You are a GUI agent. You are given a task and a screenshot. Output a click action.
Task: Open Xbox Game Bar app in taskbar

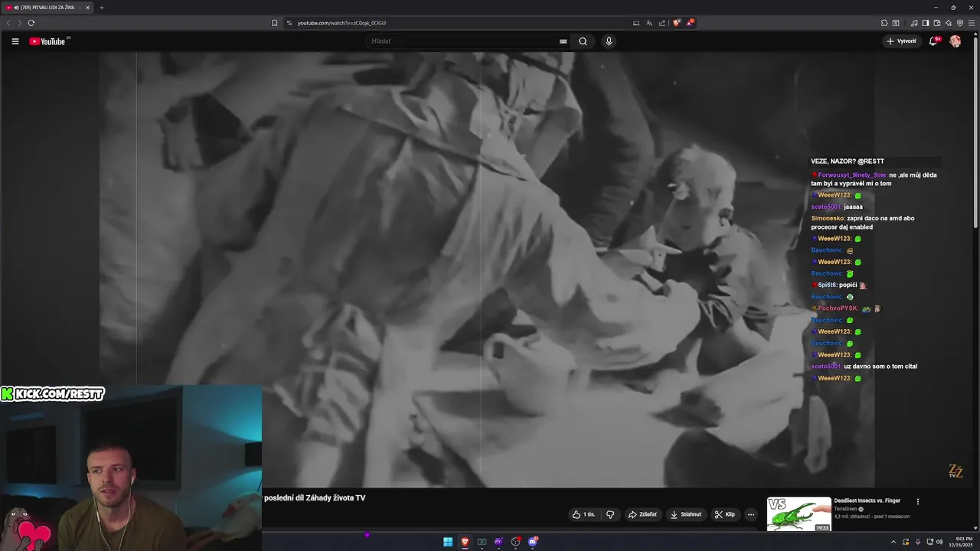(482, 542)
